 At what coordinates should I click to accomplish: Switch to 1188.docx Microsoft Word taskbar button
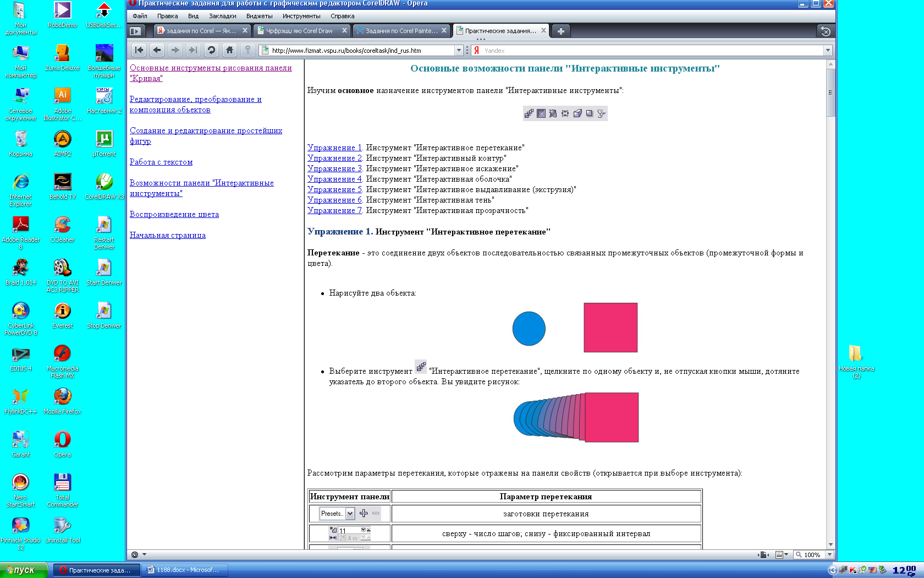pos(184,570)
